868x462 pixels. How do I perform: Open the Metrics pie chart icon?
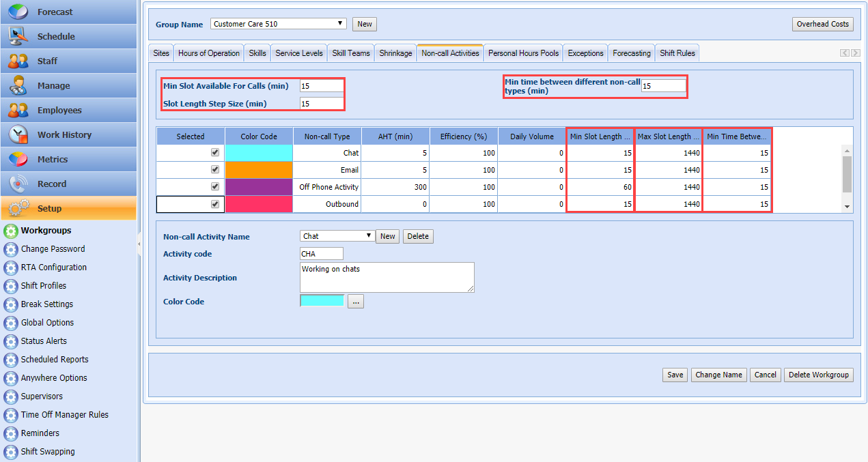[x=18, y=159]
